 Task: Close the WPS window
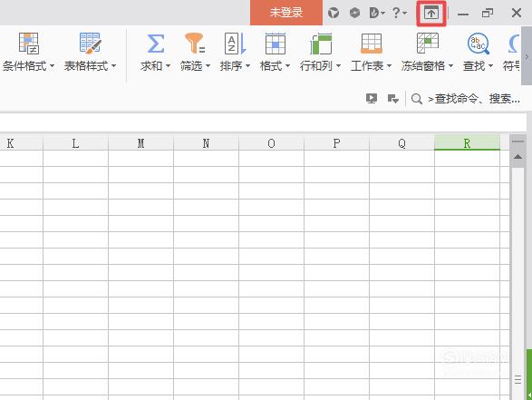click(517, 14)
